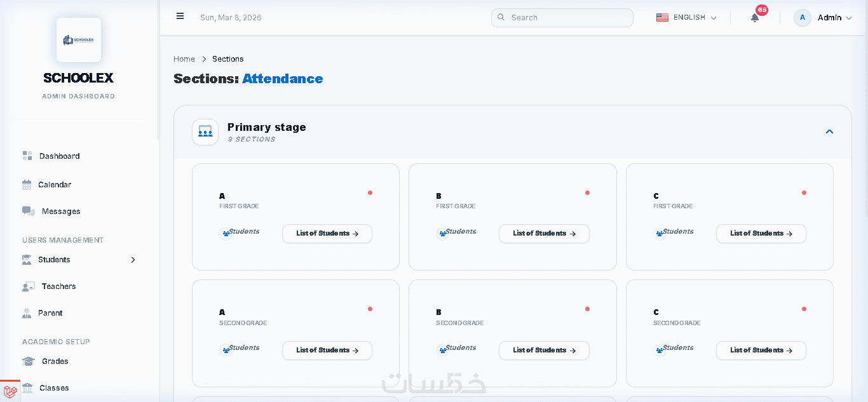Open Calendar from the sidebar
Viewport: 868px width, 402px height.
click(55, 185)
